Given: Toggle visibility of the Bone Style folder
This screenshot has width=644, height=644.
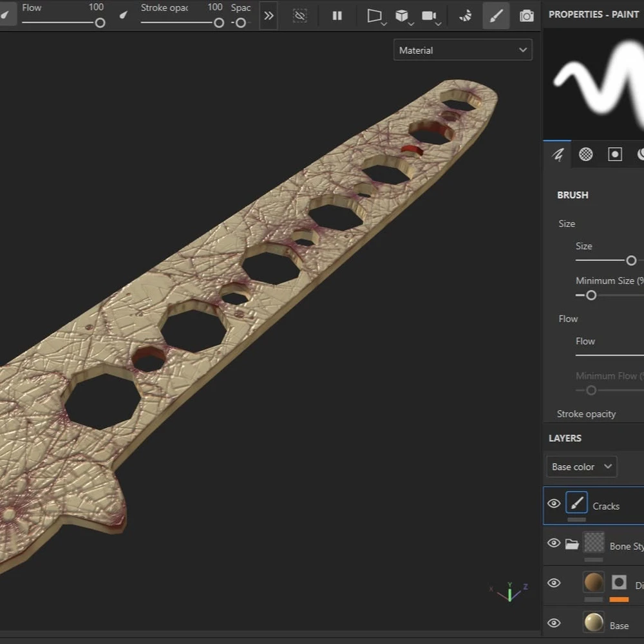Looking at the screenshot, I should [x=554, y=544].
